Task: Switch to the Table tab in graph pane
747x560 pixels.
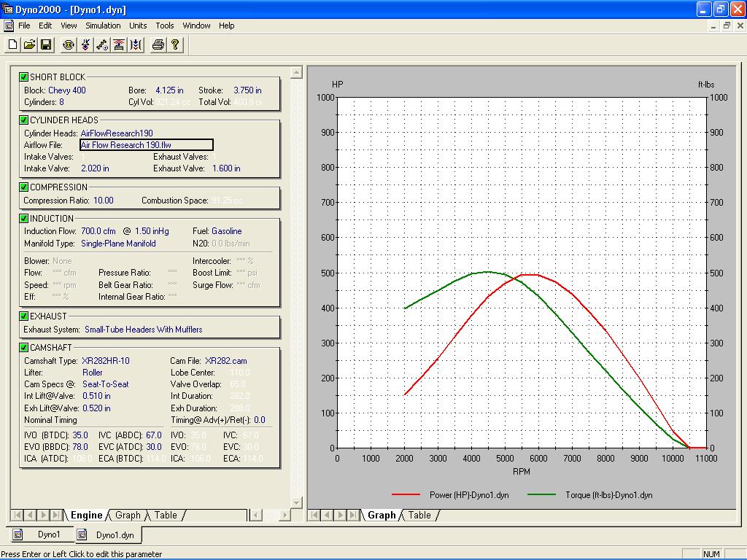Action: coord(419,516)
